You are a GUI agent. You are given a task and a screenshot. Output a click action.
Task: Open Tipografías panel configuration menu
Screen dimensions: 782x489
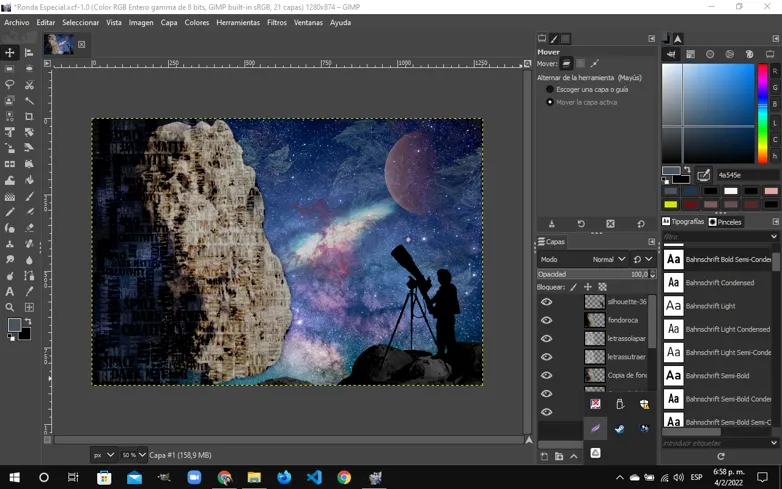tap(776, 221)
